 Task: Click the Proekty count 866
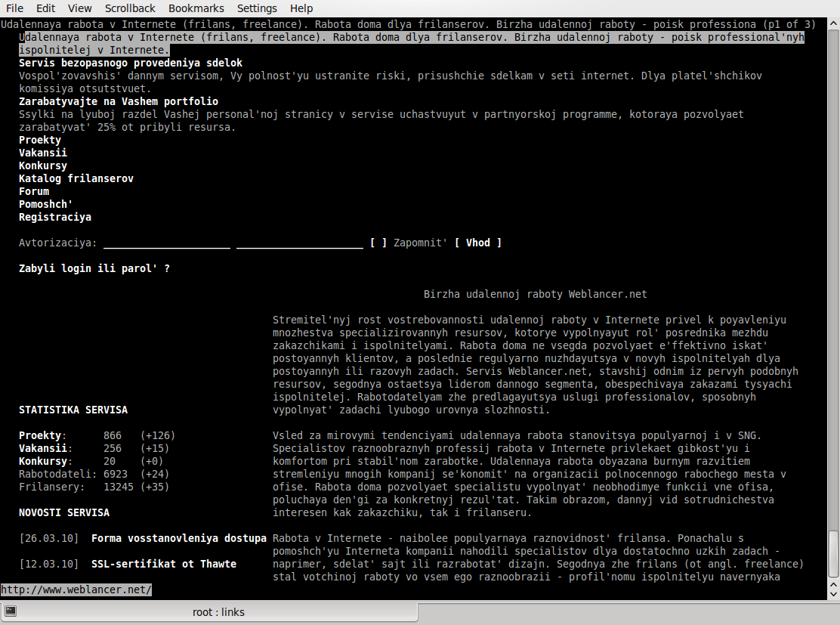113,436
